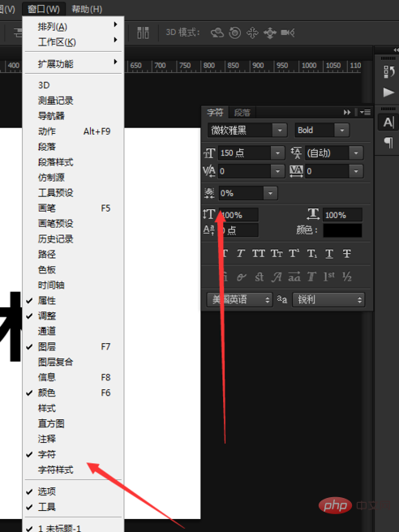Screen dimensions: 399x532
Task: Click the 3D slide object icon
Action: pyautogui.click(x=270, y=33)
